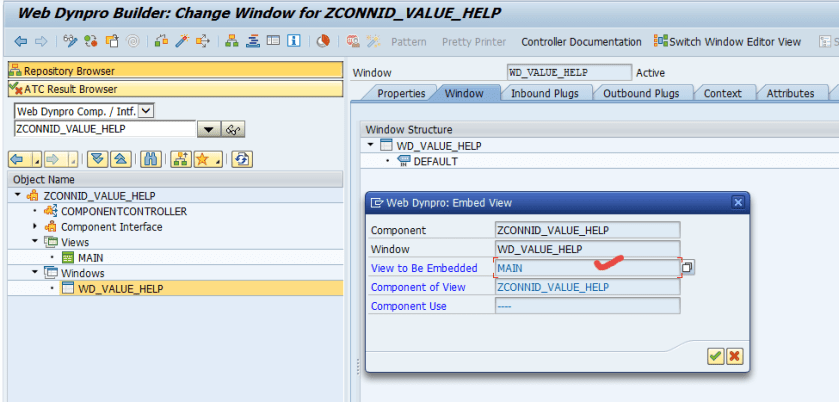Click the Display glasses button beside object name
Viewport: 839px width, 402px height.
click(233, 130)
